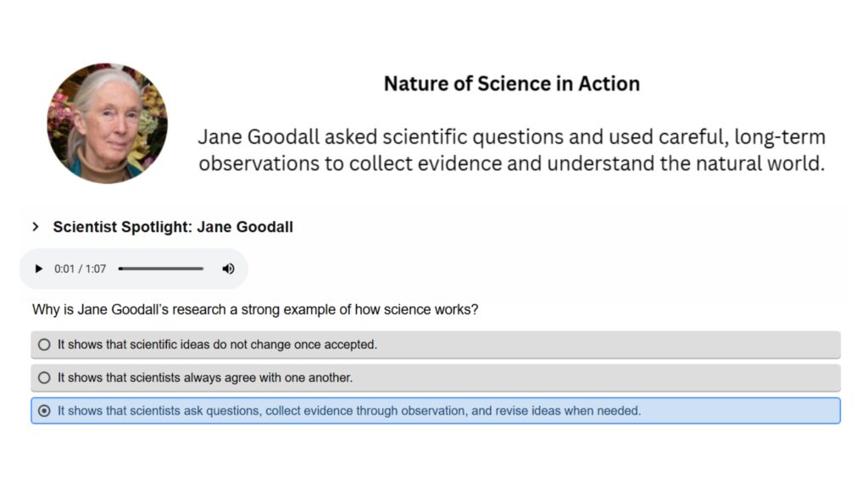The height and width of the screenshot is (488, 868).
Task: Activate the play arrow on the audio widget
Action: pyautogui.click(x=39, y=269)
